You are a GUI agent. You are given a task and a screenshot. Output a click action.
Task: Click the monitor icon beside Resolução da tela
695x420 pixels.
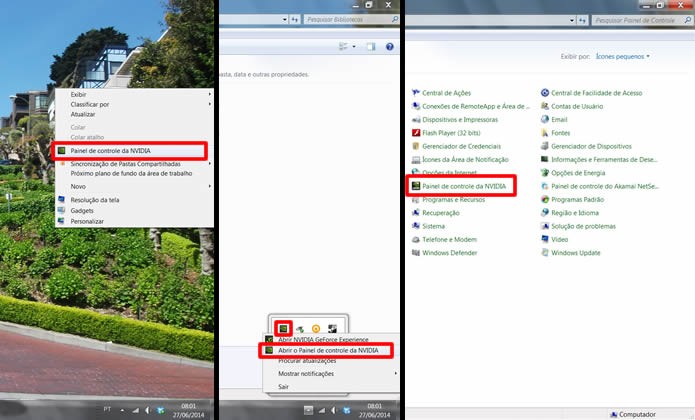click(x=61, y=199)
